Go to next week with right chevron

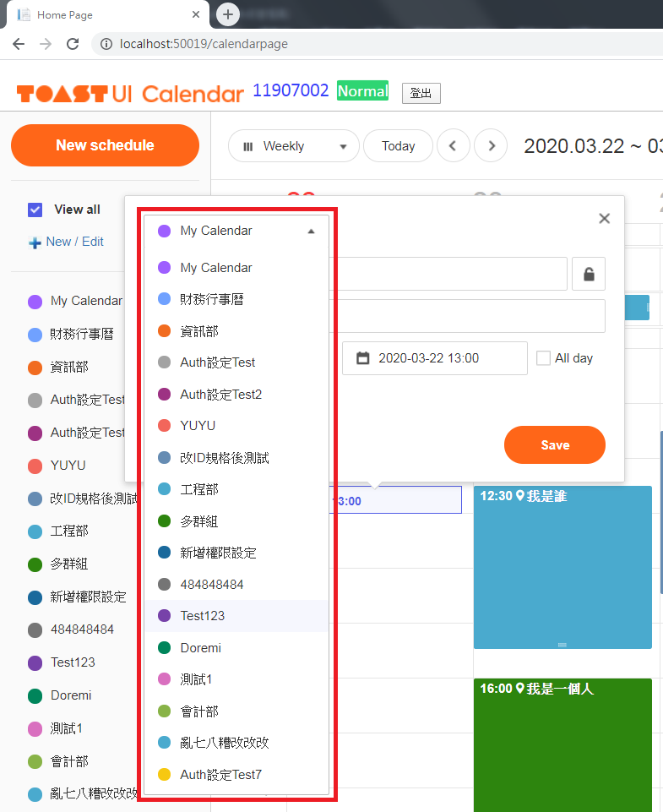point(491,145)
